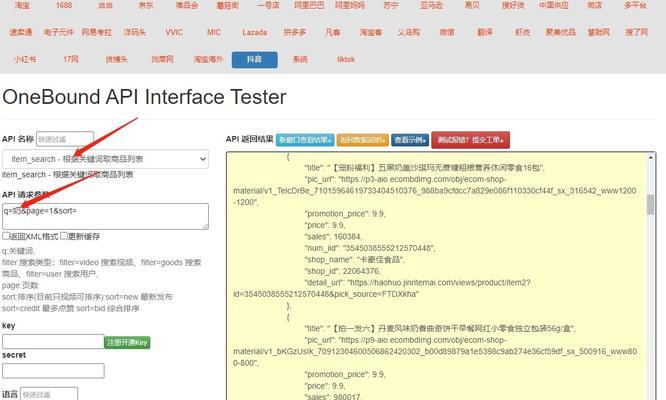Viewport: 666px width, 400px height.
Task: Switch to the 洋码头 tab
Action: (135, 32)
